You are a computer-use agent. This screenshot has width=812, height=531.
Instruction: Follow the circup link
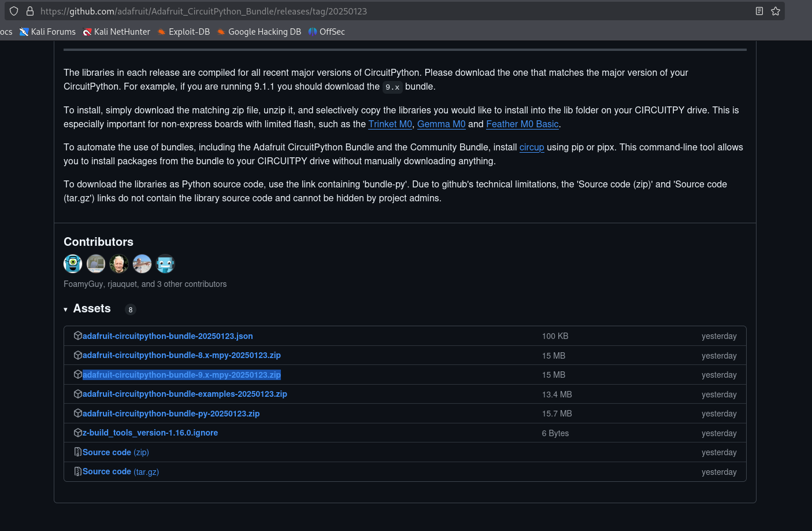(532, 147)
